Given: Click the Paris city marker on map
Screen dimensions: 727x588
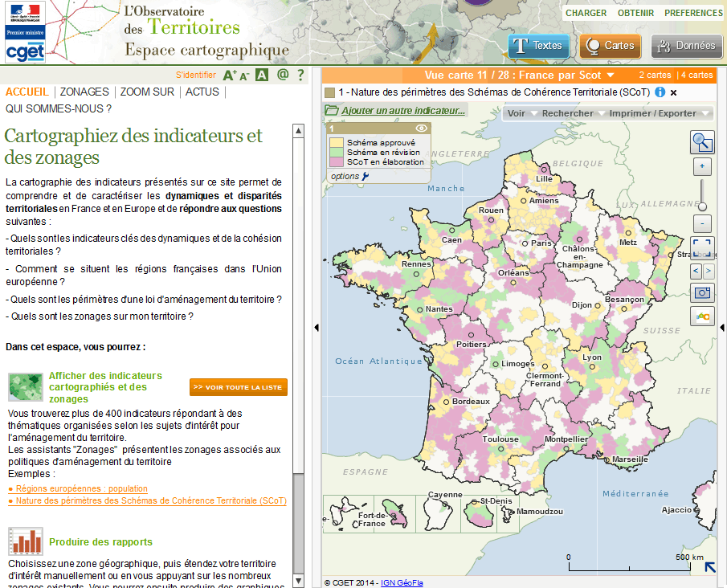Looking at the screenshot, I should (525, 243).
